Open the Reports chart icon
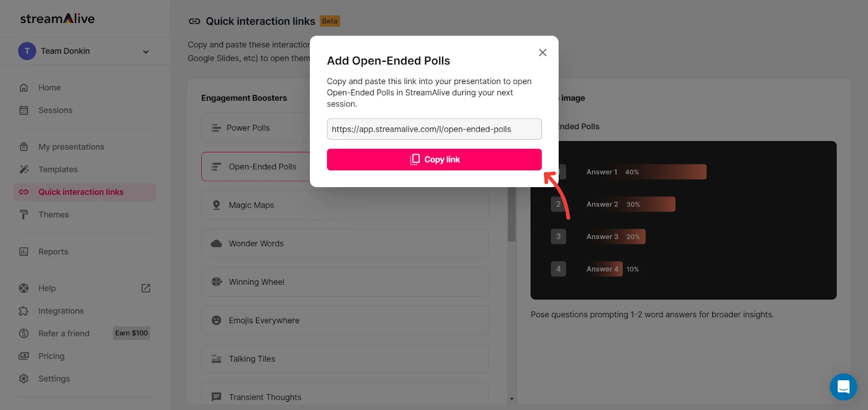Image resolution: width=868 pixels, height=410 pixels. [x=24, y=252]
